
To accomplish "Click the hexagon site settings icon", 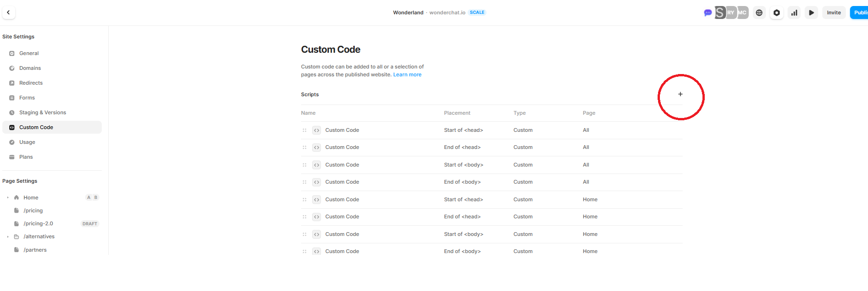I will click(776, 13).
